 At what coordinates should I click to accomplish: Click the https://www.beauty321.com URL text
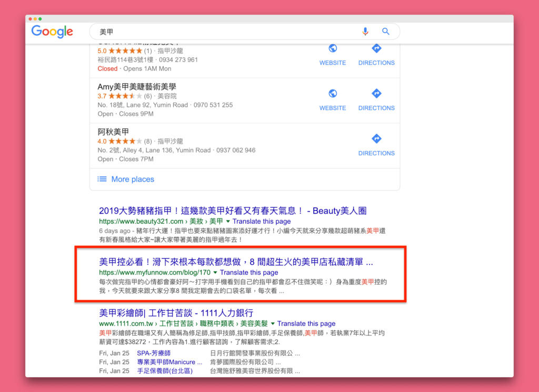pos(141,221)
